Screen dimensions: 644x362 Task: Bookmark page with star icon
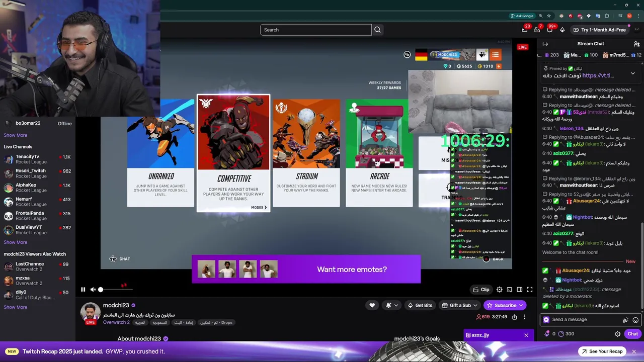pyautogui.click(x=549, y=16)
